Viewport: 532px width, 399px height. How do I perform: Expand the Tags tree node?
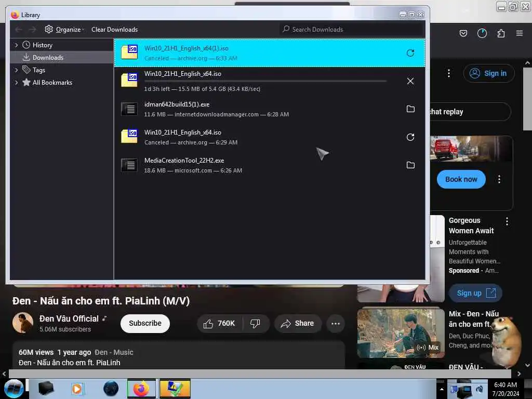[x=16, y=70]
